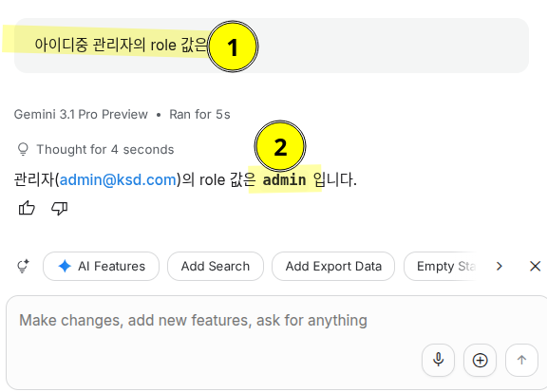Screen dimensions: 547x392
Task: Click the up-arrow send button
Action: point(522,360)
